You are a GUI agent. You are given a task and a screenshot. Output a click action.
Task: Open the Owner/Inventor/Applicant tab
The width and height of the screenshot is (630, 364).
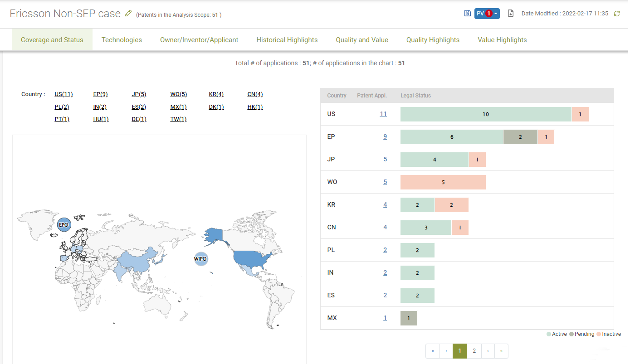(199, 40)
